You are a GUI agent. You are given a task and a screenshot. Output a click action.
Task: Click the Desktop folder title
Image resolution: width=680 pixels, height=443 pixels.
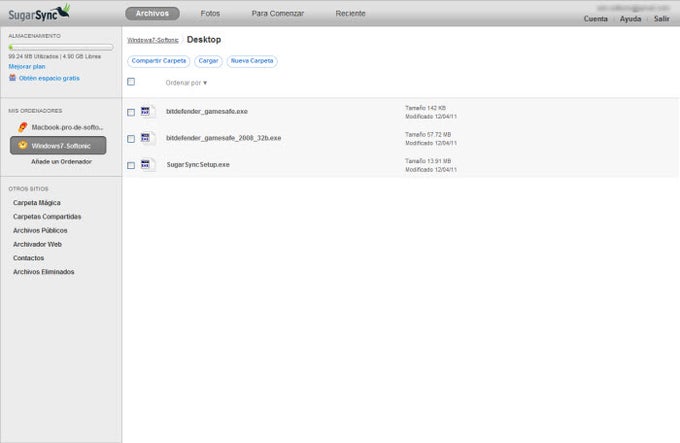pos(204,39)
